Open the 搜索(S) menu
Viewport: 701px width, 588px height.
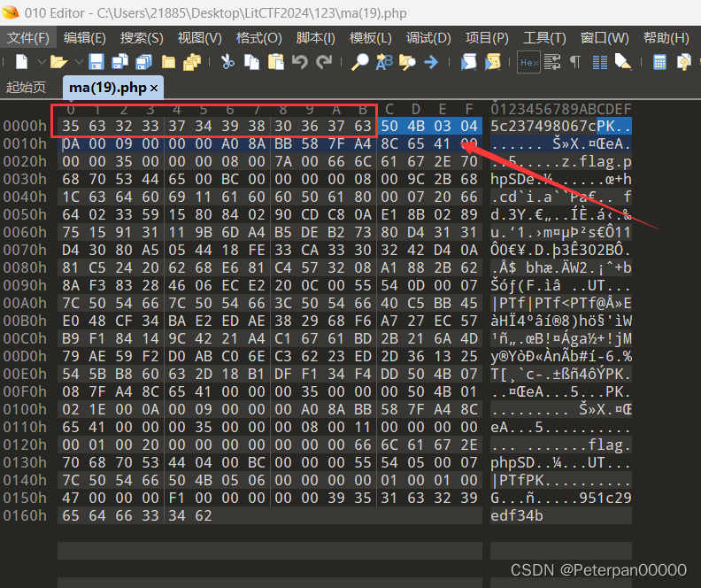click(142, 37)
